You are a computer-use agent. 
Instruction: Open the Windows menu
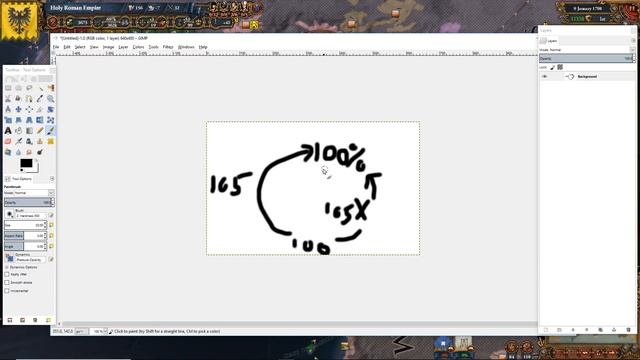(x=186, y=47)
